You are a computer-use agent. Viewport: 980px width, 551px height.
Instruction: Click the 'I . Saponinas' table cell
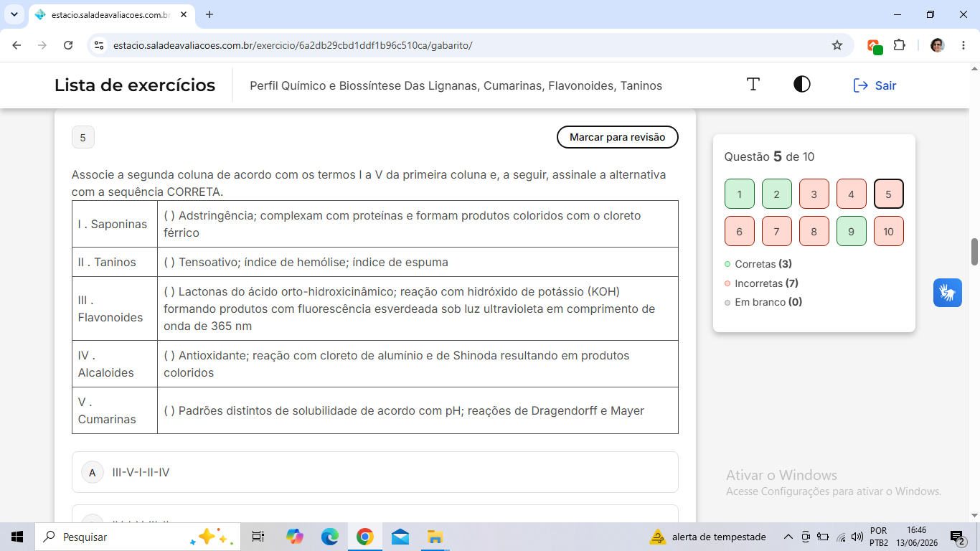(115, 224)
